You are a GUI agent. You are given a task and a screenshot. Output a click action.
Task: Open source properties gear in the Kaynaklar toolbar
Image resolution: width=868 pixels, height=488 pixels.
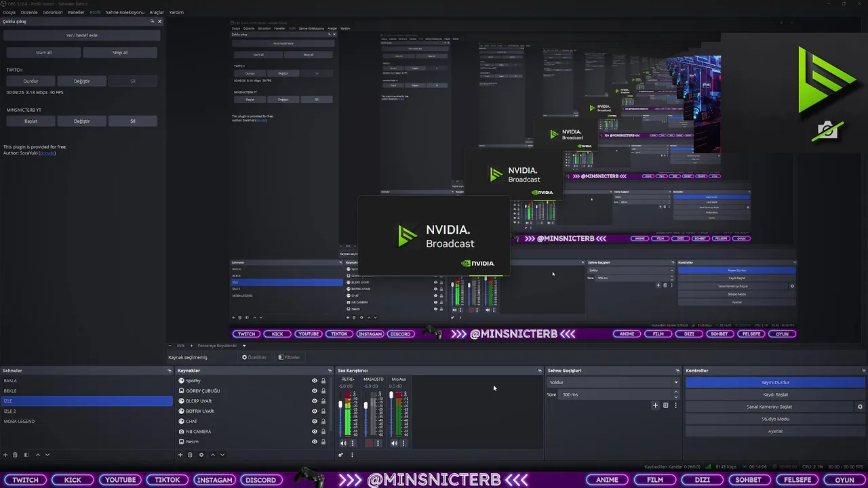coord(201,455)
